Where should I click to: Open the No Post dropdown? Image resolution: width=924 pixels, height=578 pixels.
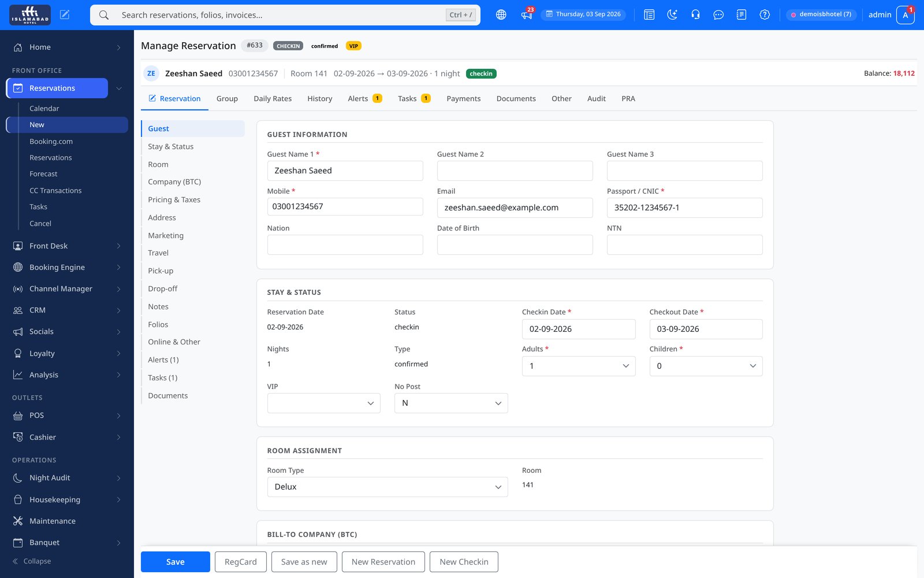pyautogui.click(x=451, y=403)
